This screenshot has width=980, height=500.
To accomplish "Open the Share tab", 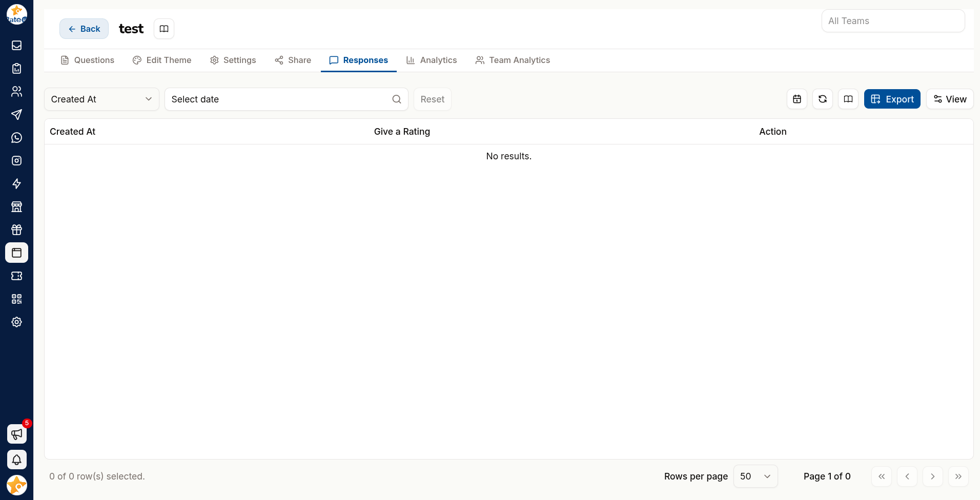I will click(293, 60).
